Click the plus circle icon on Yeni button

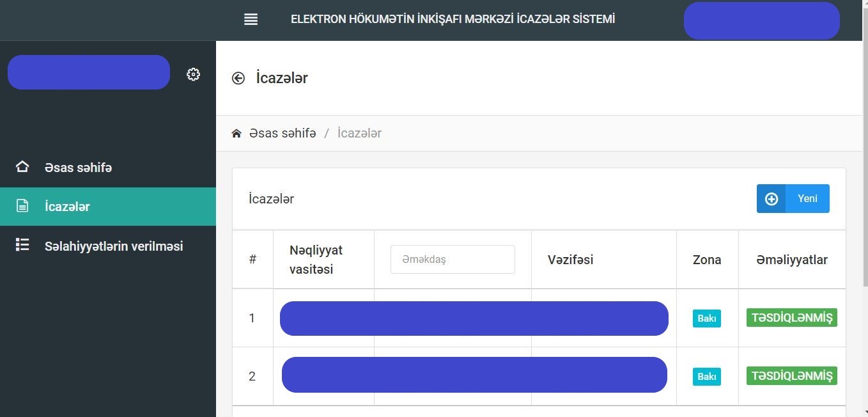[771, 198]
